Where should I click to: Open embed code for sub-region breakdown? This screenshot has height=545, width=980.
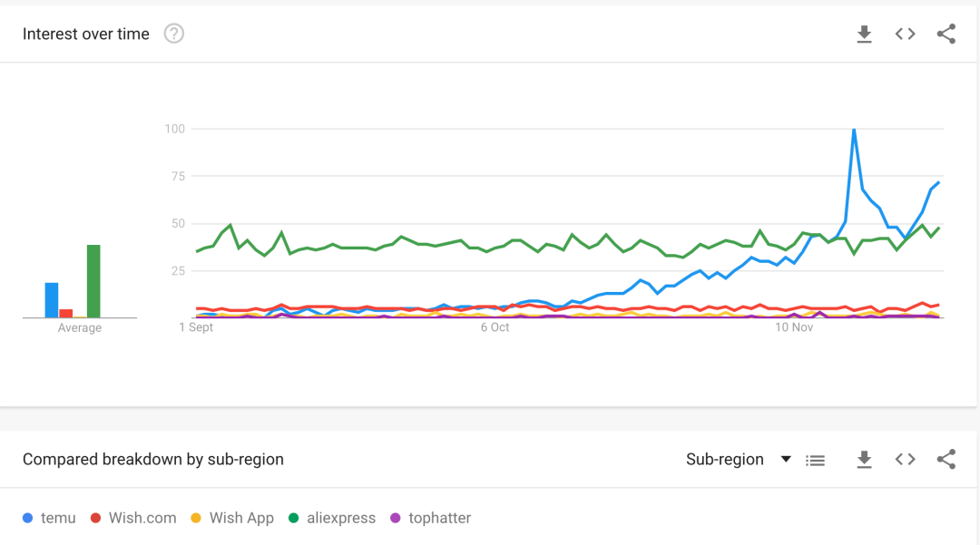(905, 460)
